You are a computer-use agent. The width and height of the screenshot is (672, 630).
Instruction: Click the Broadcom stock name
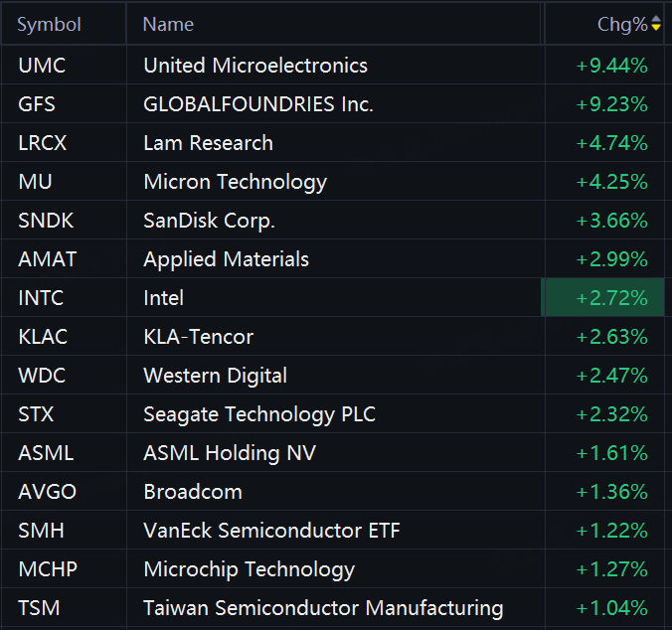click(x=192, y=492)
